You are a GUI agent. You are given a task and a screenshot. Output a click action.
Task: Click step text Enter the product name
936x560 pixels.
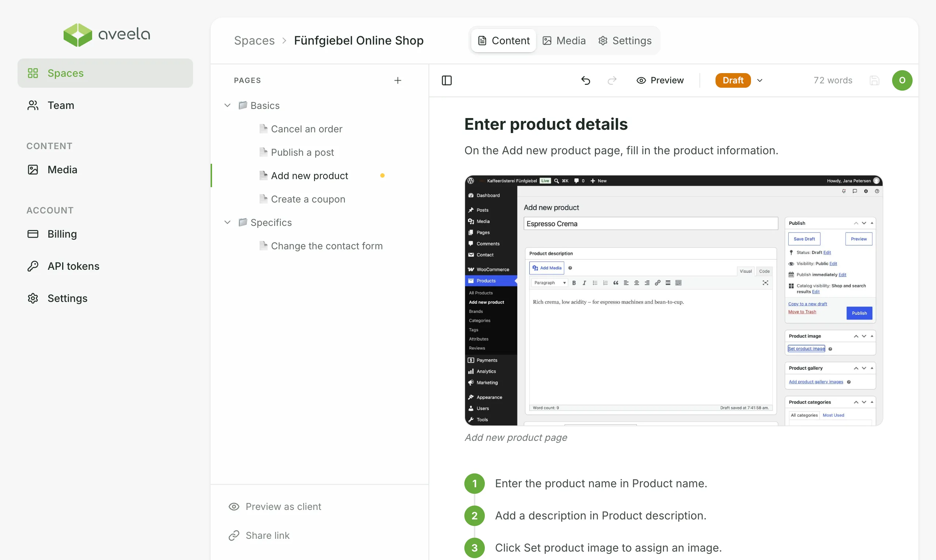click(x=601, y=483)
